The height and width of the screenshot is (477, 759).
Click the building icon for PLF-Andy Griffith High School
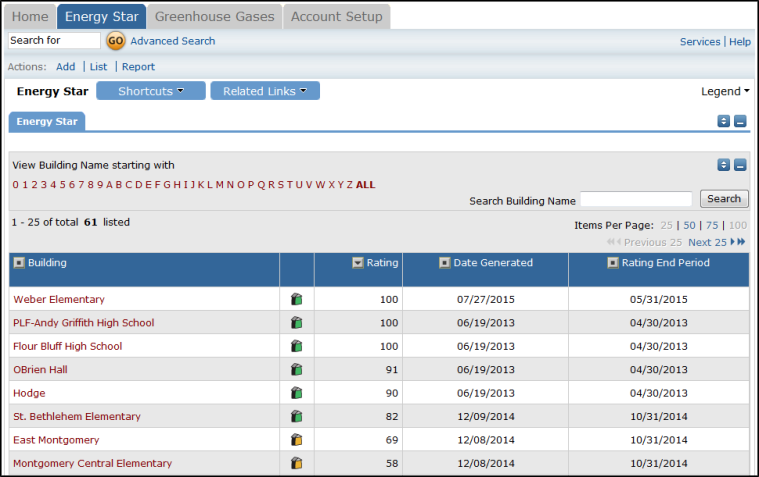tap(296, 323)
